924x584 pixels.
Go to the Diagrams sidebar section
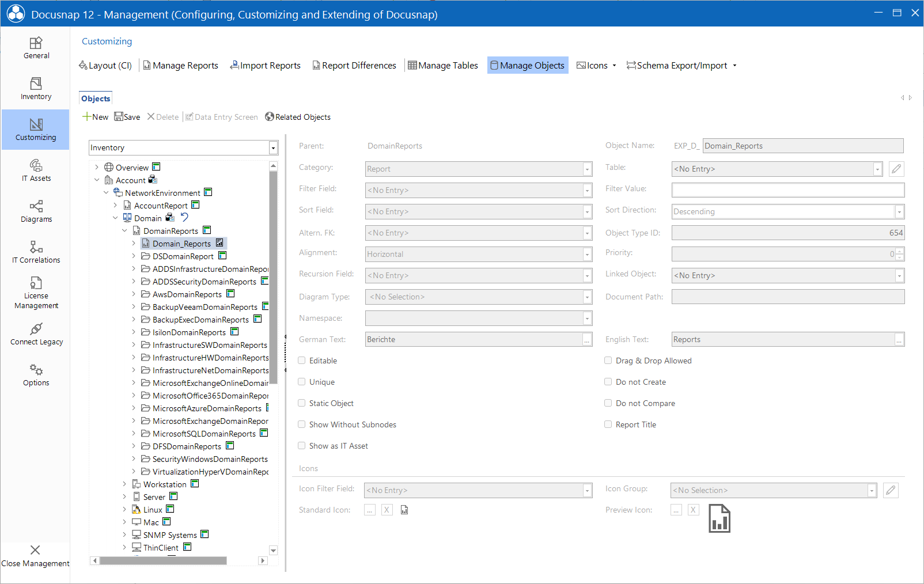point(36,212)
